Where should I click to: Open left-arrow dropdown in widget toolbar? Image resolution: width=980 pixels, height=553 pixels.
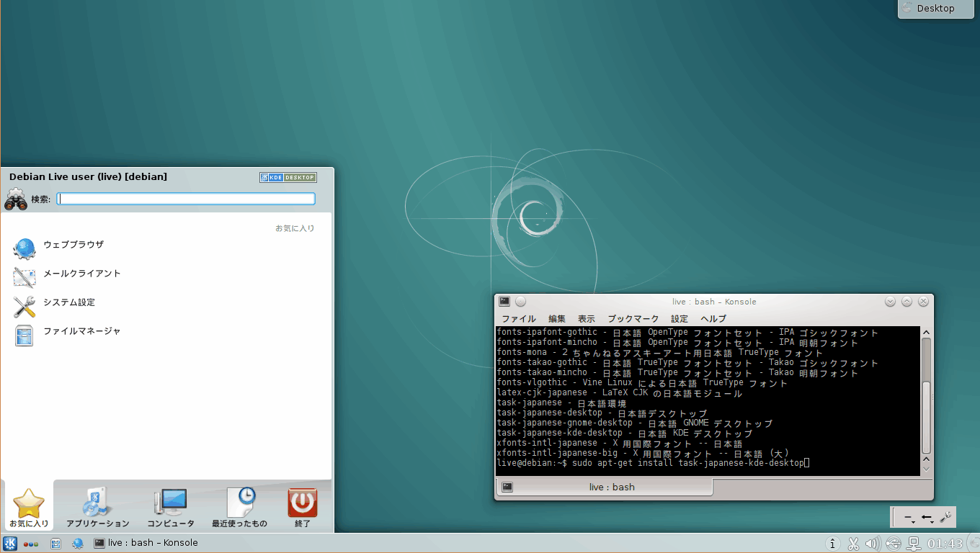[x=927, y=518]
